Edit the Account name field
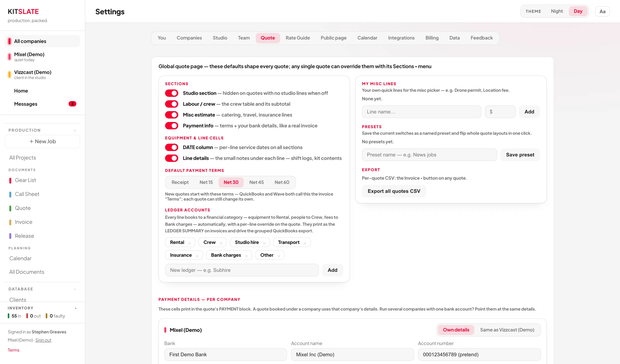This screenshot has height=364, width=620. pyautogui.click(x=352, y=354)
